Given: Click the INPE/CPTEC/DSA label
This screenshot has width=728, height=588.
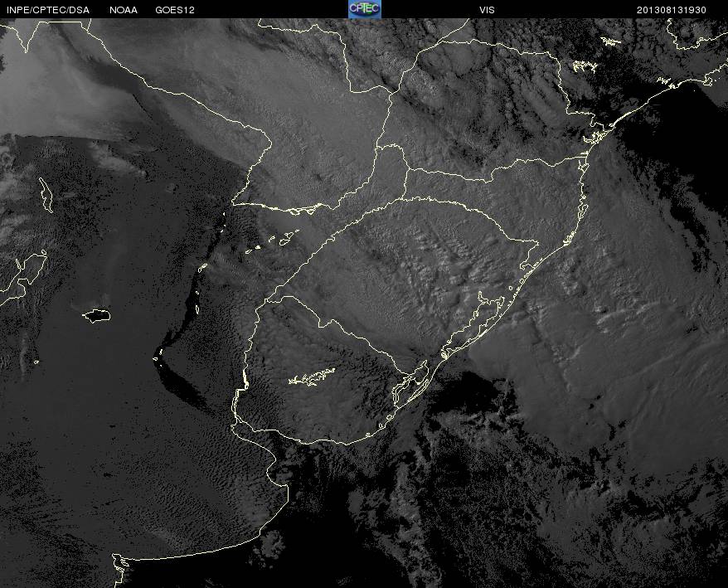Looking at the screenshot, I should (47, 10).
